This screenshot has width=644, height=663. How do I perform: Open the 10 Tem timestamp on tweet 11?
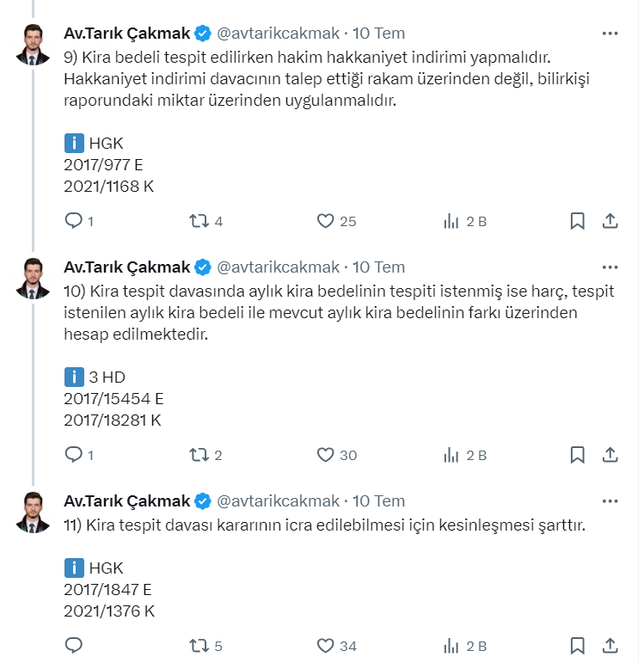[379, 501]
